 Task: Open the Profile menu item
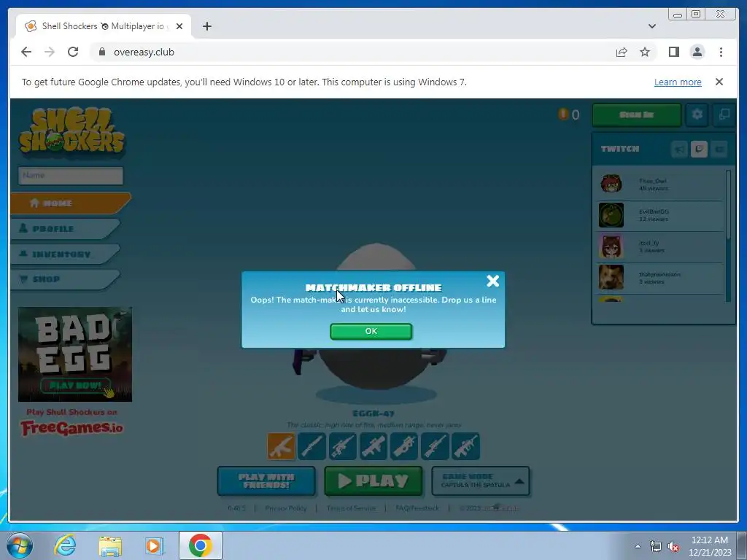(x=65, y=228)
